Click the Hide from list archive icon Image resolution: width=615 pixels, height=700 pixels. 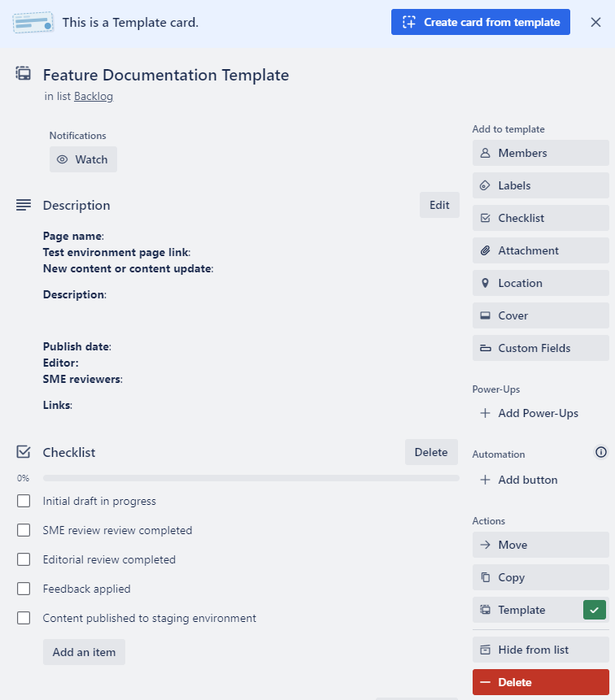[486, 650]
